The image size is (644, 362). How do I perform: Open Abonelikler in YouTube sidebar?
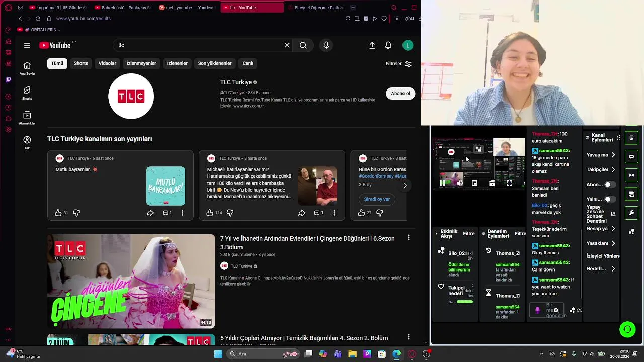[27, 118]
